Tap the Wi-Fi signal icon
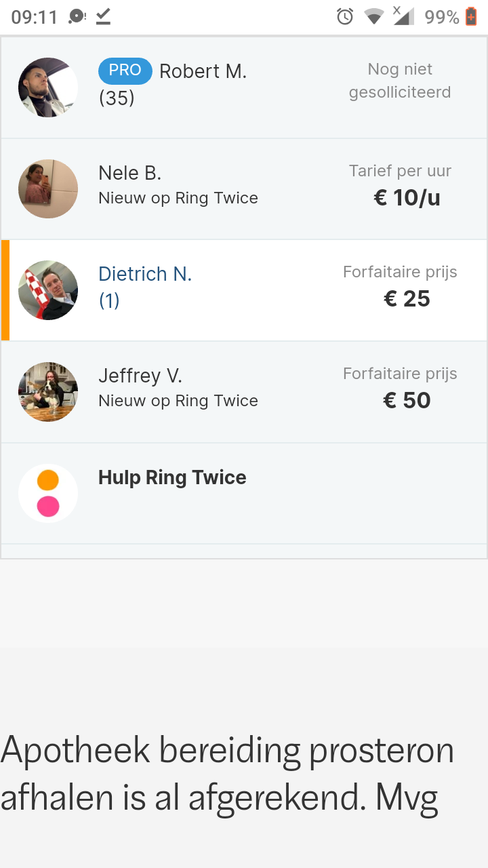 [373, 17]
